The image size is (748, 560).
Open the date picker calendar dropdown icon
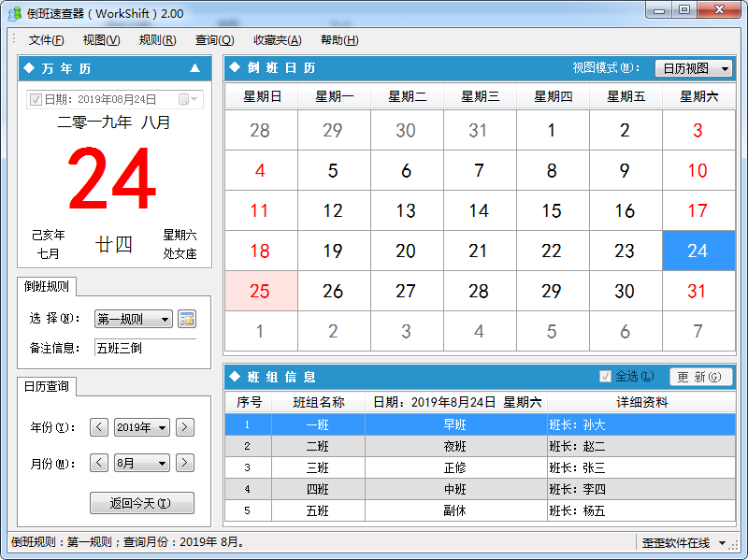pos(188,99)
